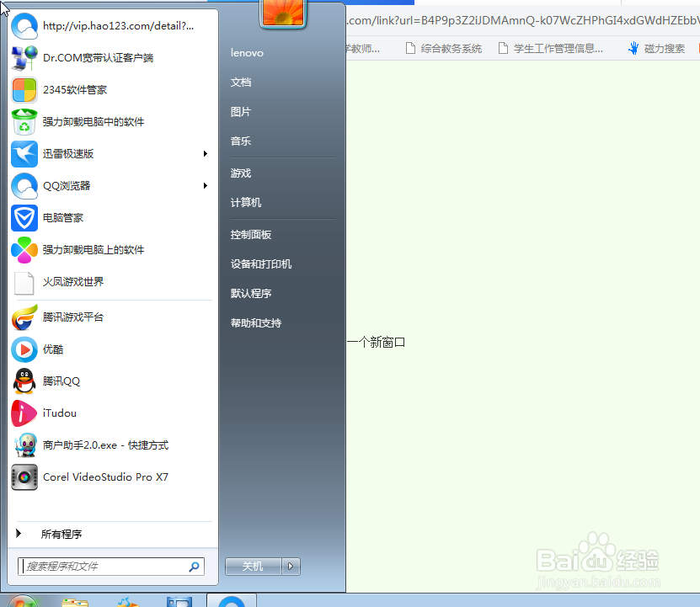The width and height of the screenshot is (700, 607).
Task: Click text 腾讯QQ
Action: click(x=61, y=381)
